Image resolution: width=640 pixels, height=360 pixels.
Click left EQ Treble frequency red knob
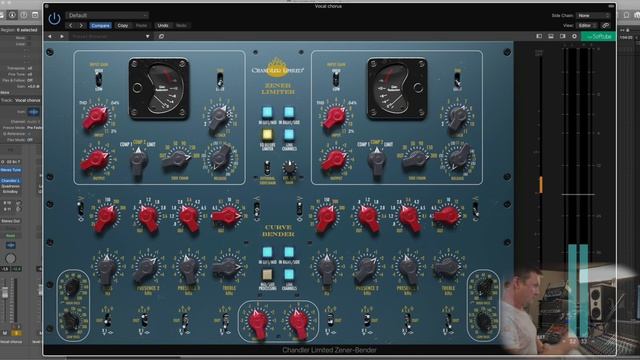226,217
